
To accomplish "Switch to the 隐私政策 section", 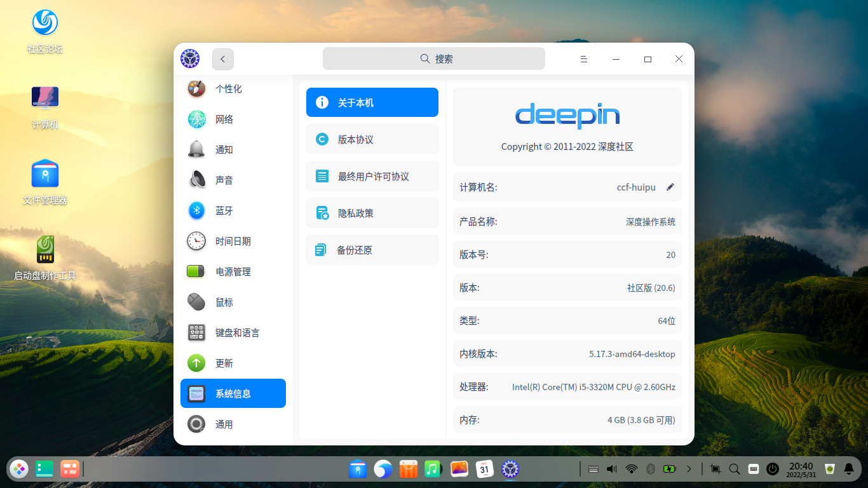I will [x=372, y=213].
